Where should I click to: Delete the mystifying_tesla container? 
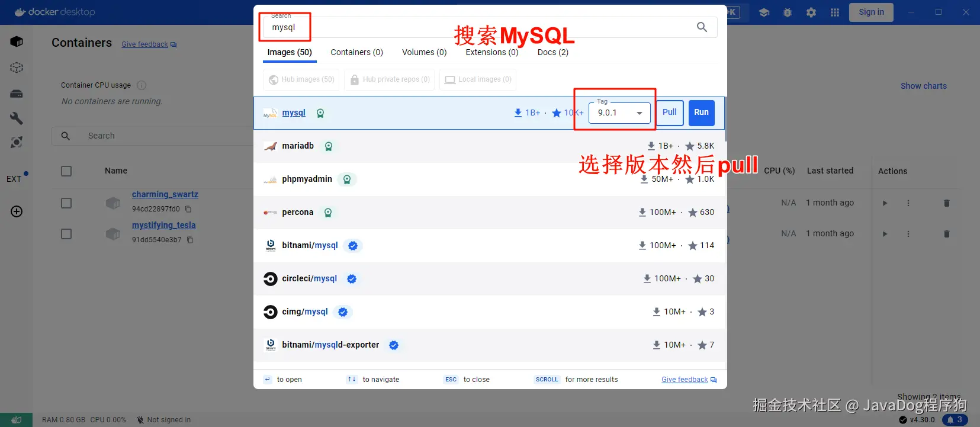(x=946, y=234)
